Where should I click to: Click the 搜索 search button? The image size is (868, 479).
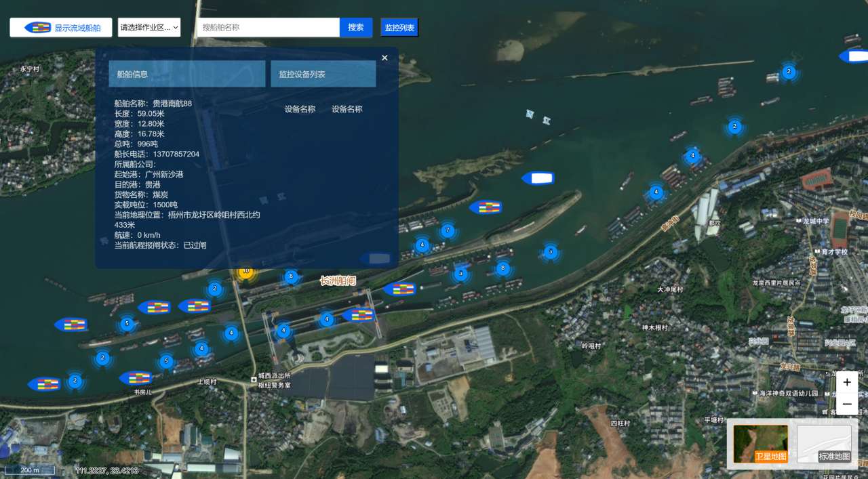(x=356, y=28)
